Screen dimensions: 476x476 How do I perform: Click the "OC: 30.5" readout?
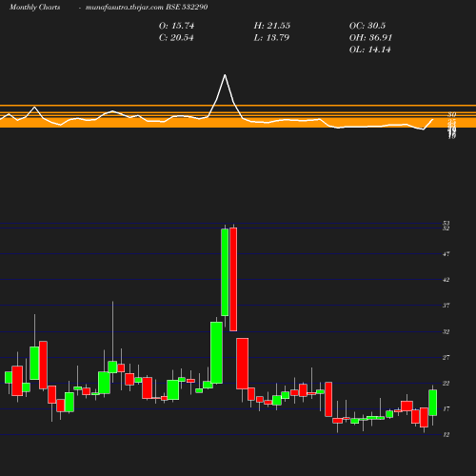[x=367, y=26]
